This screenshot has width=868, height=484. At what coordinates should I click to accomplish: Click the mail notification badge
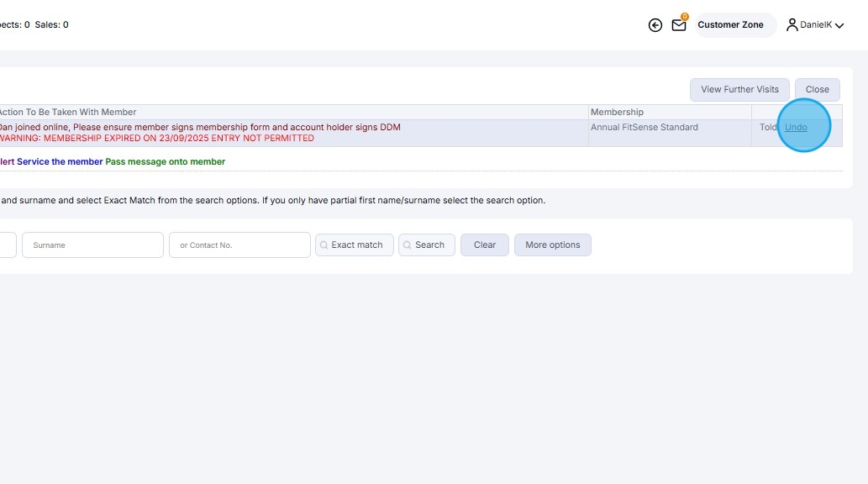pos(685,17)
